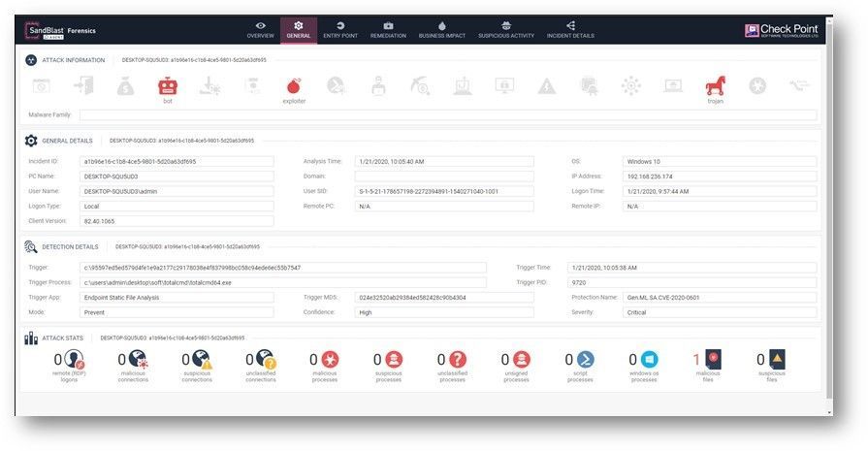This screenshot has width=868, height=451.
Task: Select the suspicious files stat icon
Action: click(x=776, y=360)
